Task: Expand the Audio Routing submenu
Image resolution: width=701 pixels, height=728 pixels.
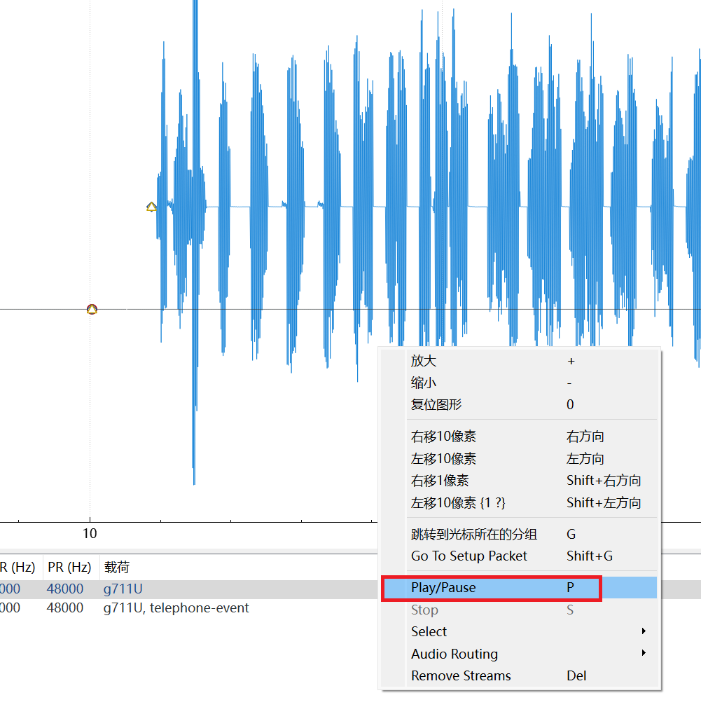Action: [520, 654]
